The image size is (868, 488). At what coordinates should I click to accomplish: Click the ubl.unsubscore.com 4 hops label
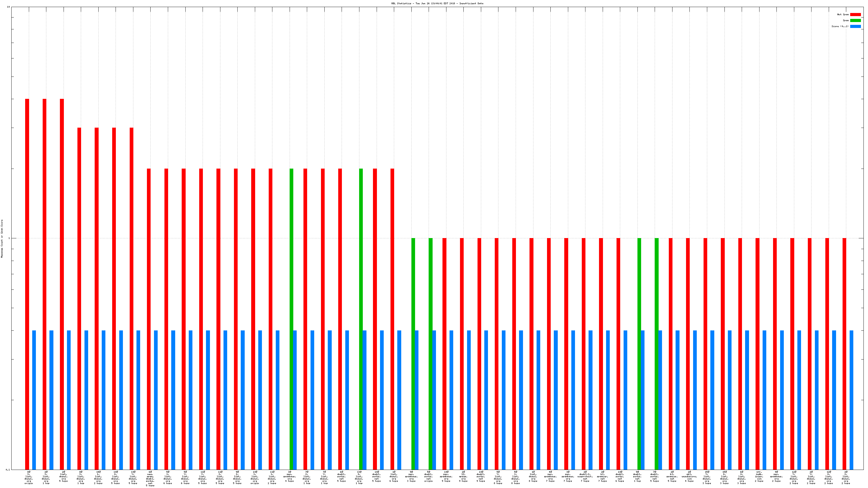689,476
